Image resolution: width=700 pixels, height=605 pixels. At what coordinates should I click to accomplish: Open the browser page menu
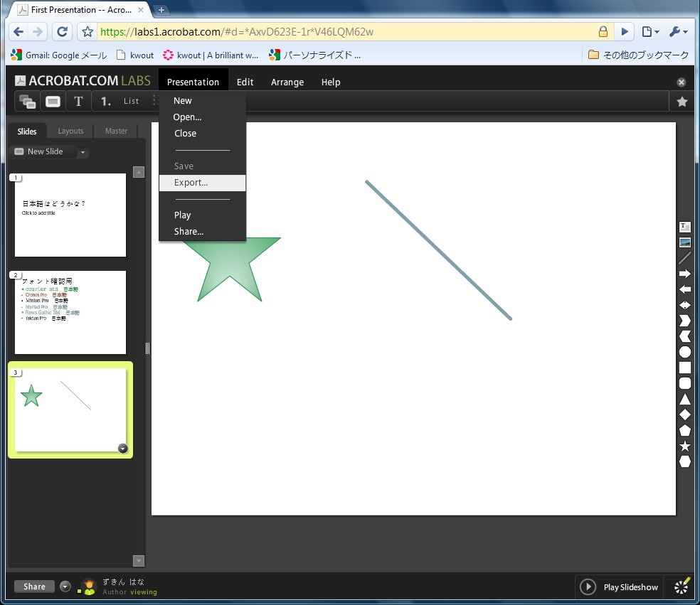coord(650,32)
